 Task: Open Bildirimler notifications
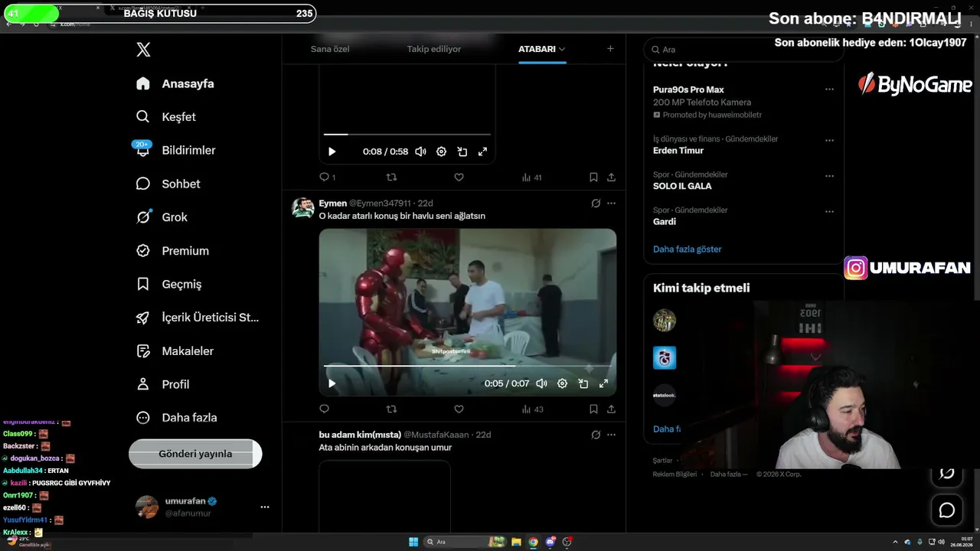click(x=175, y=150)
